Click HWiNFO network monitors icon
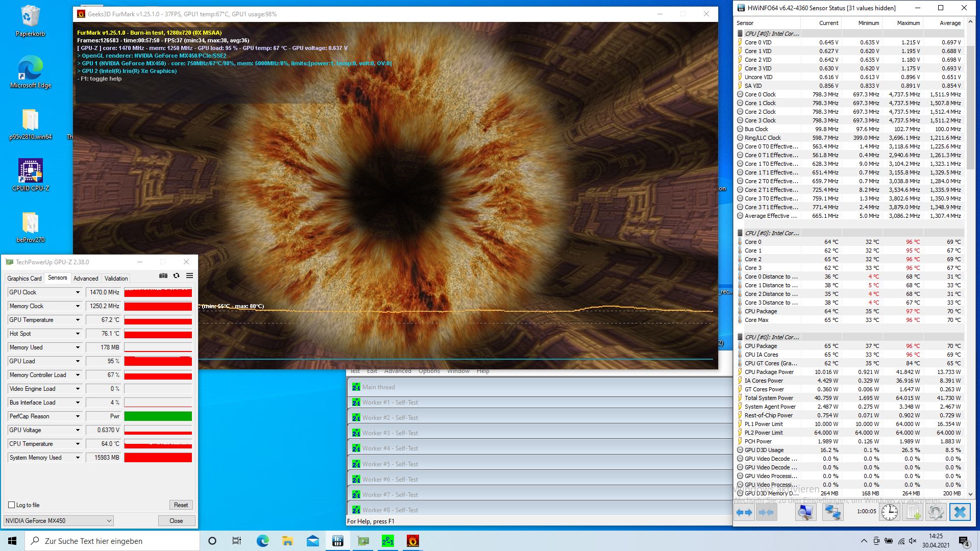980x551 pixels. point(832,512)
